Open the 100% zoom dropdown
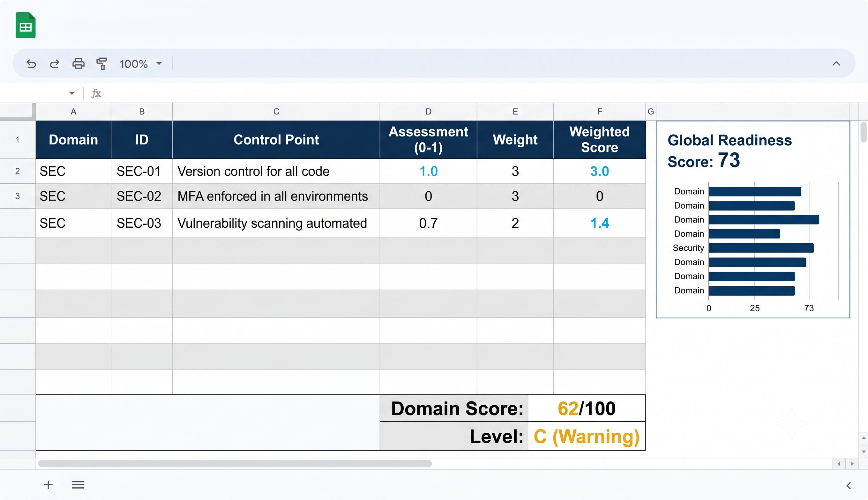868x500 pixels. [x=141, y=63]
